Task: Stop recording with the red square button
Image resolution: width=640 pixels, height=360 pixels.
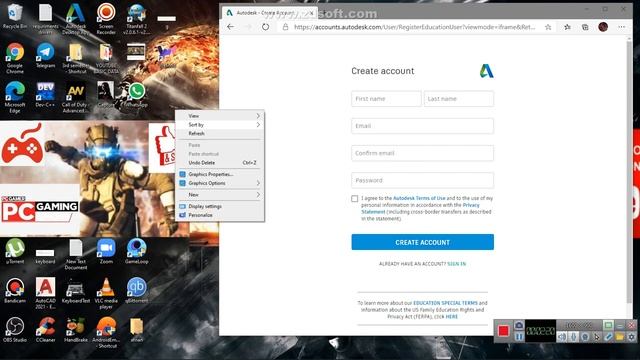Action: [503, 331]
